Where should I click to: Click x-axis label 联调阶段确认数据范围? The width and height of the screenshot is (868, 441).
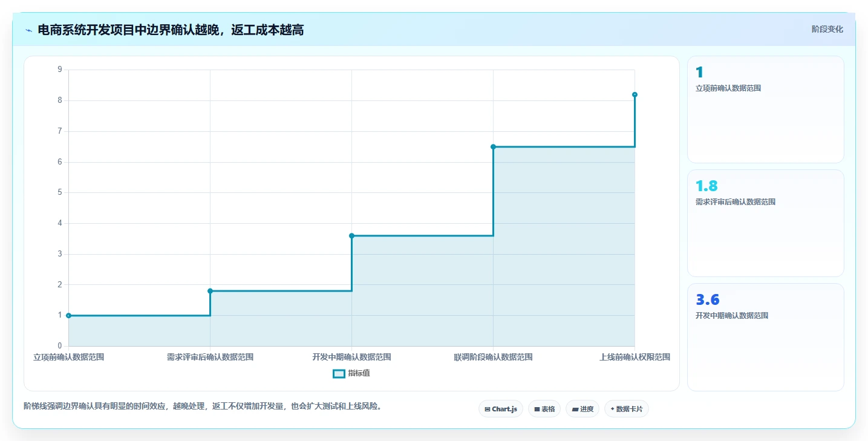(493, 357)
